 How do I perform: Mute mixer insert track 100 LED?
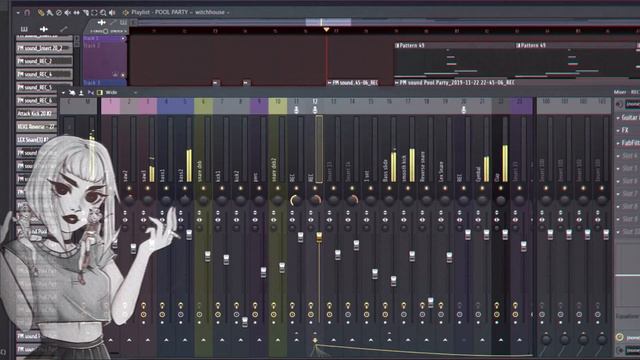[x=546, y=189]
